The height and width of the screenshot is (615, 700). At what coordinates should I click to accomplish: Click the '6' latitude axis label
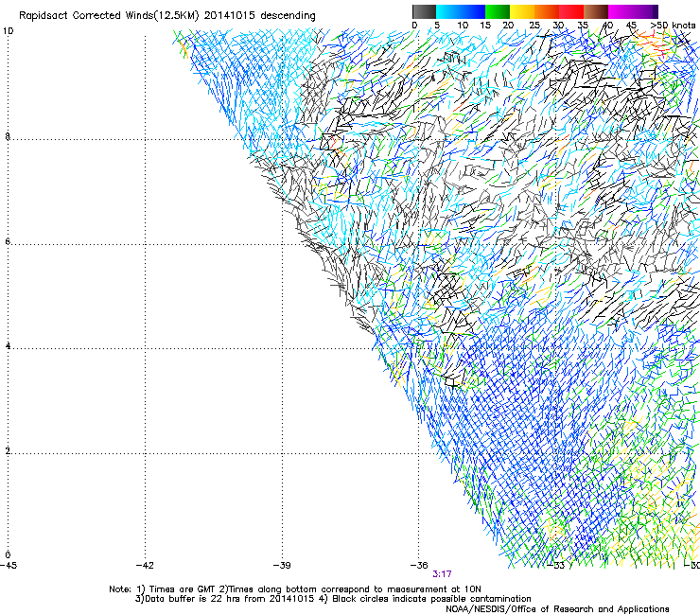point(8,241)
